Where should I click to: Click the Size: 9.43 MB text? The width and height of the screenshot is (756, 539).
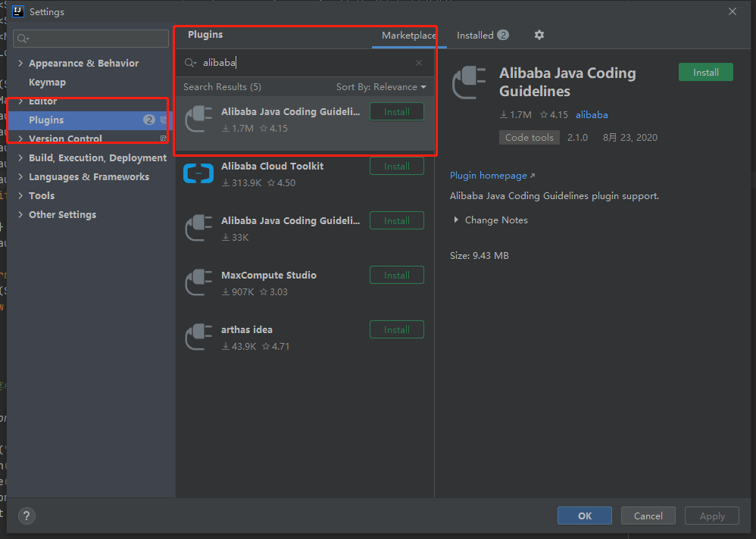point(480,256)
